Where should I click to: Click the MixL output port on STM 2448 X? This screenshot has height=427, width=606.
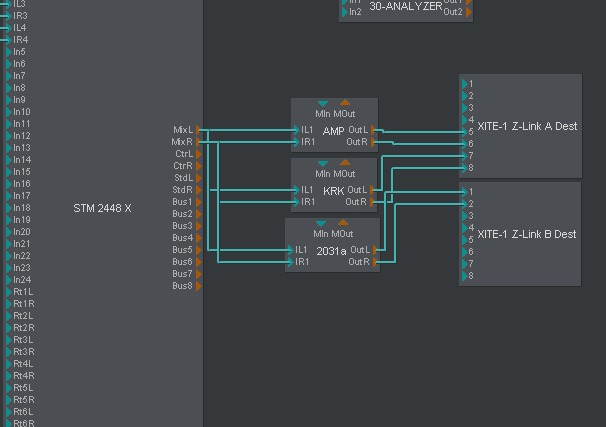(x=198, y=130)
